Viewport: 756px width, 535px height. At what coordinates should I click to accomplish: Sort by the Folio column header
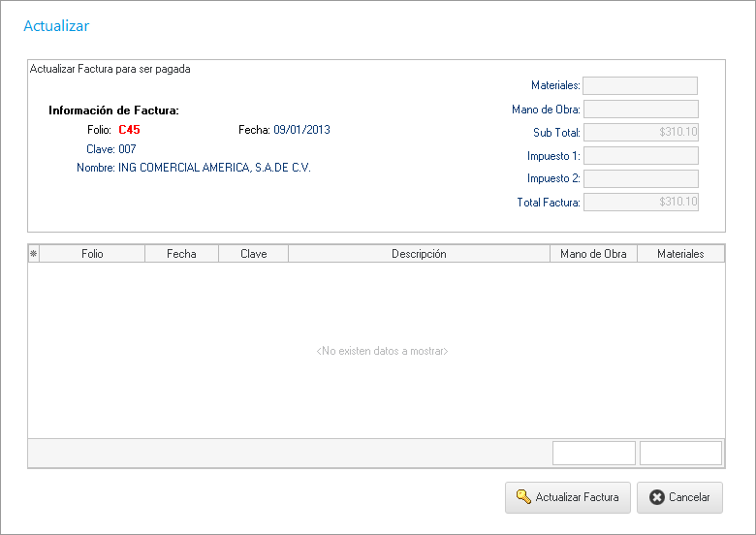(92, 254)
